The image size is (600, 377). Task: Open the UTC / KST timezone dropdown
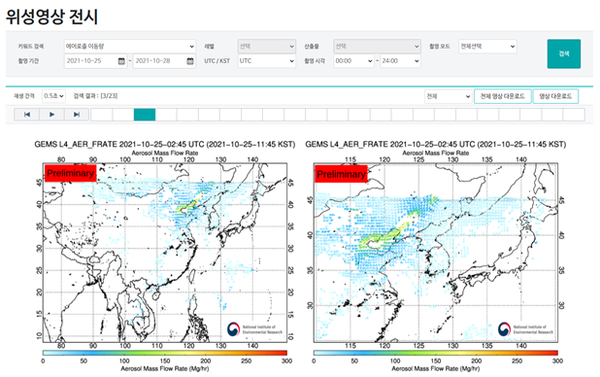tap(266, 61)
